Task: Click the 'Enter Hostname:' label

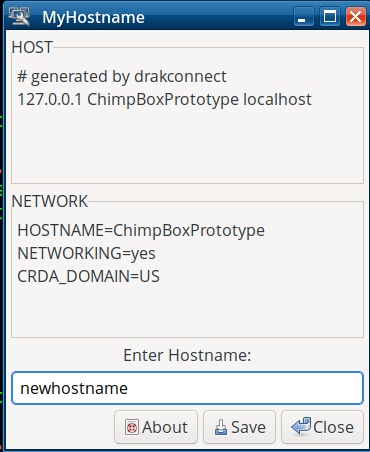Action: pyautogui.click(x=187, y=355)
